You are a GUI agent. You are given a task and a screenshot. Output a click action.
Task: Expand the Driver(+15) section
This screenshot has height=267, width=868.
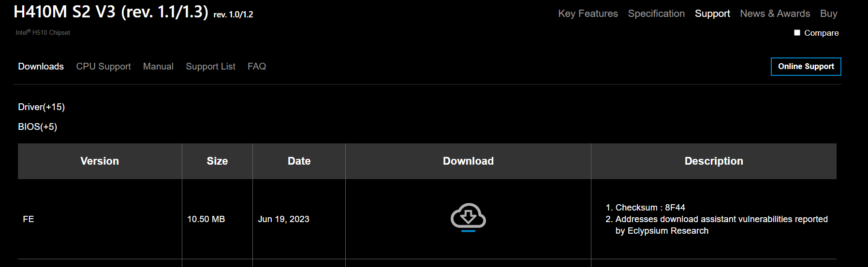click(42, 107)
